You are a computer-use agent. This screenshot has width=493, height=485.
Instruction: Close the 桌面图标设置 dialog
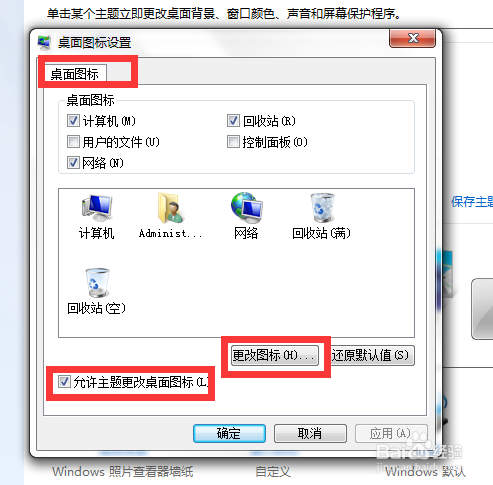pyautogui.click(x=413, y=38)
